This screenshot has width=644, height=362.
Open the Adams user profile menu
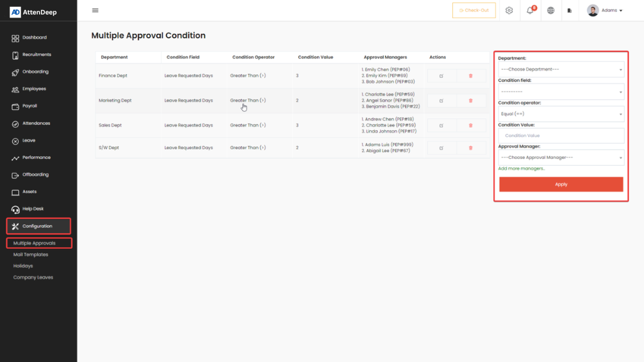[604, 11]
